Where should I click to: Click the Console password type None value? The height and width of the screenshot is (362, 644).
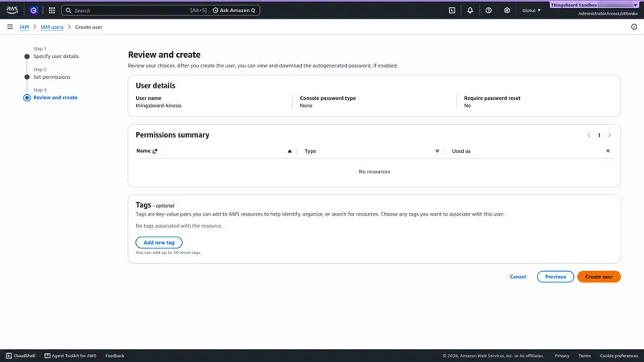306,105
